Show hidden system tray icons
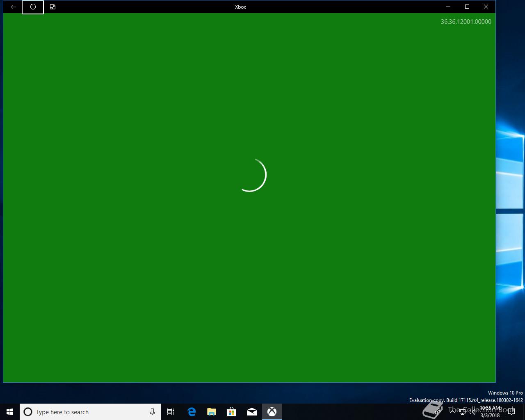Viewport: 525px width, 420px height. click(x=452, y=412)
